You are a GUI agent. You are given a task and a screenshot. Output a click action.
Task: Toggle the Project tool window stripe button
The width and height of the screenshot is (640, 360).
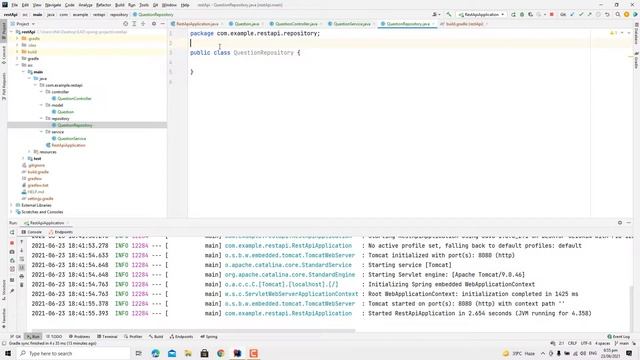tap(4, 31)
